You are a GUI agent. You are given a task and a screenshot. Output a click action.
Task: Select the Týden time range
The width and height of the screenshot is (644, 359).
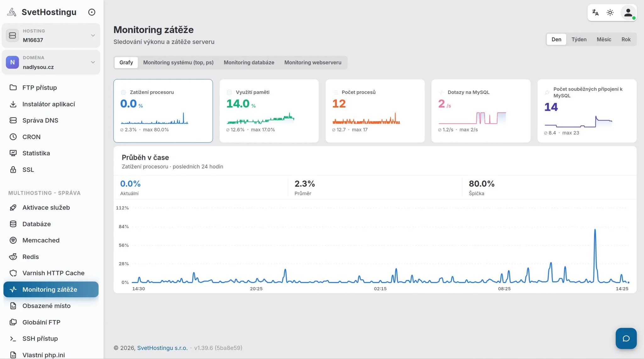point(579,39)
